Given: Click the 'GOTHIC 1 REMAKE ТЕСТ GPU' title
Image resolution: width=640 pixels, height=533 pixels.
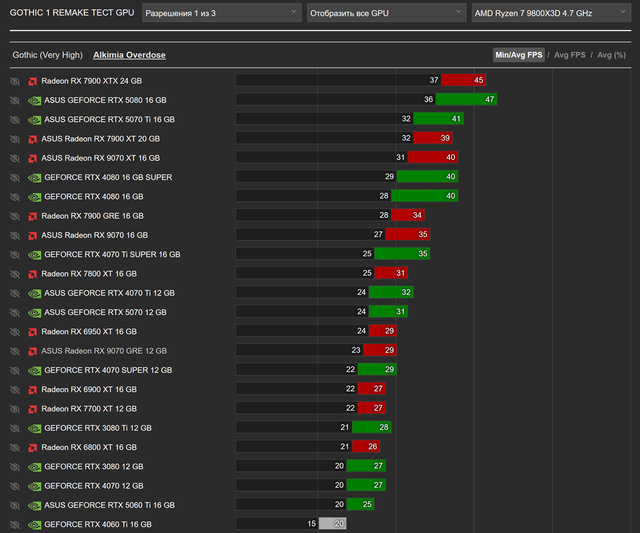Looking at the screenshot, I should click(72, 13).
